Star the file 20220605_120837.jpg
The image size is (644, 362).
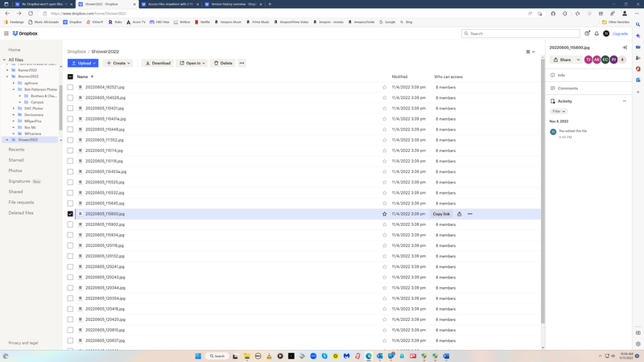[385, 340]
